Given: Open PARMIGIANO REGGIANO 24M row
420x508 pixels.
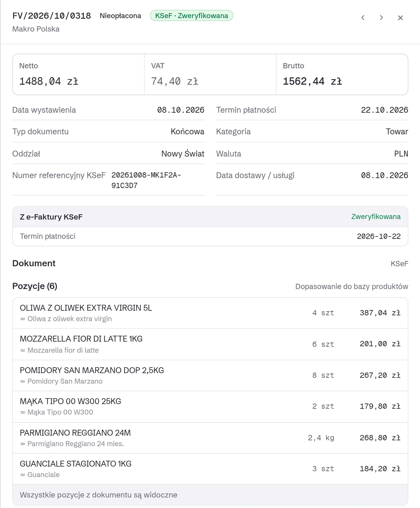Looking at the screenshot, I should pyautogui.click(x=210, y=438).
